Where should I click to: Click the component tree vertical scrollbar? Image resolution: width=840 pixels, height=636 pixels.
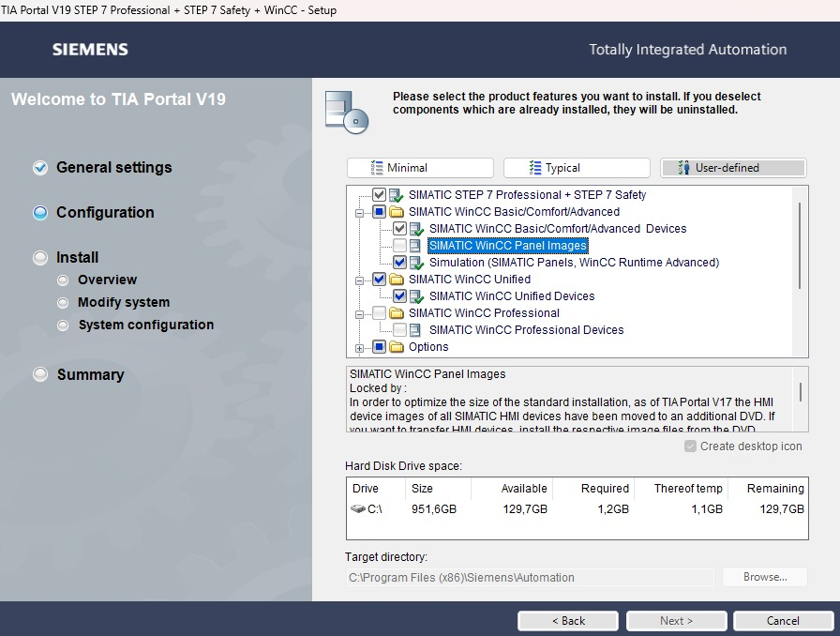tap(800, 246)
